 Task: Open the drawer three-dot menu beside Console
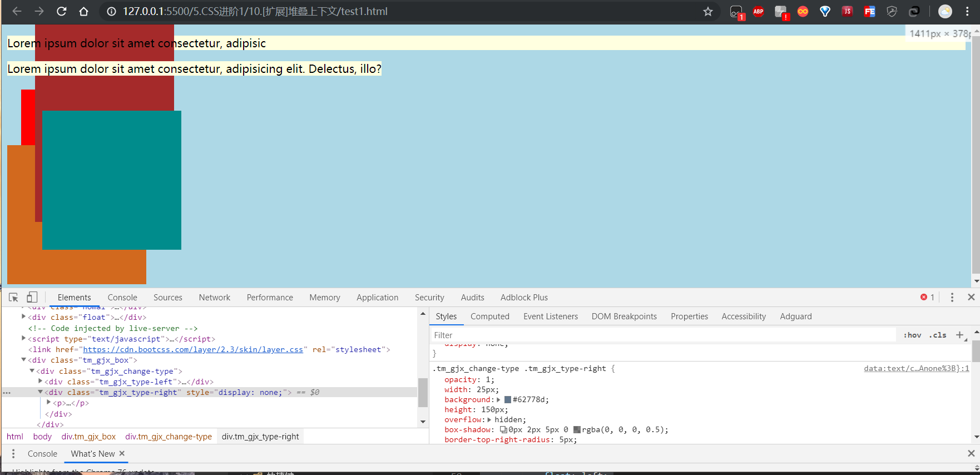[x=13, y=454]
